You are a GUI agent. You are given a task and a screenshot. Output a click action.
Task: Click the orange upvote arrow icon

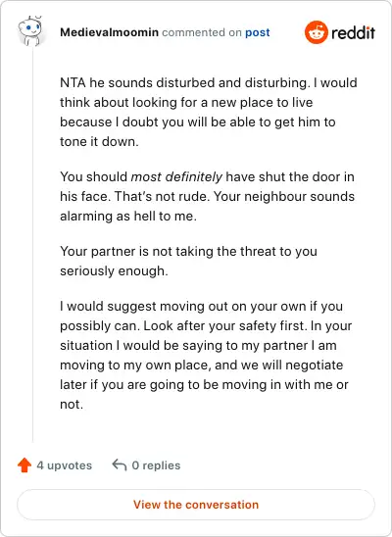pos(24,465)
